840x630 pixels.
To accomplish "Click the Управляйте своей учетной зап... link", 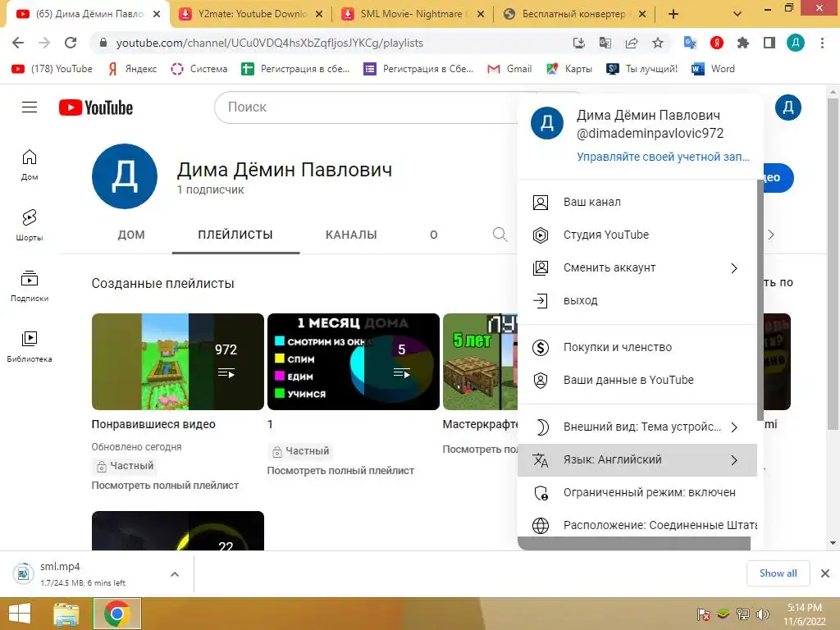I will (x=663, y=157).
